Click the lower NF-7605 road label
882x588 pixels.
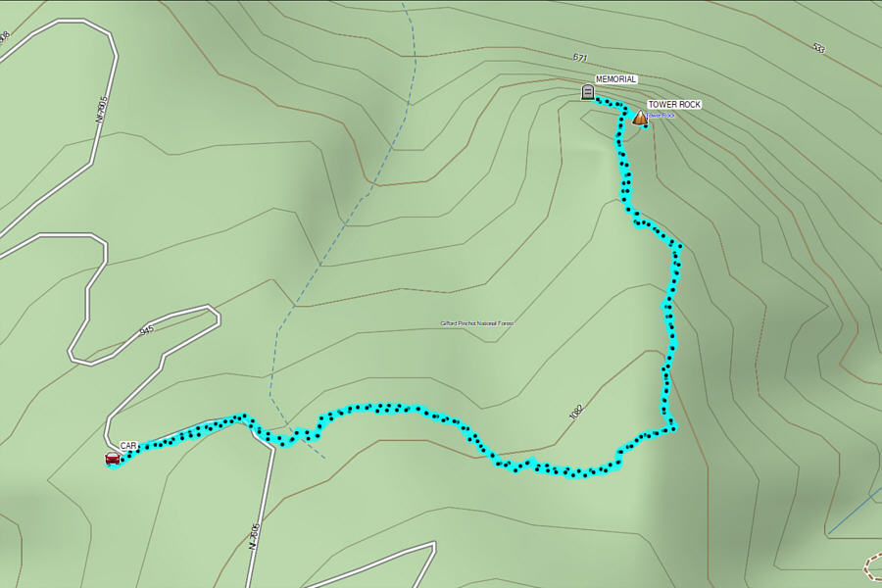254,537
